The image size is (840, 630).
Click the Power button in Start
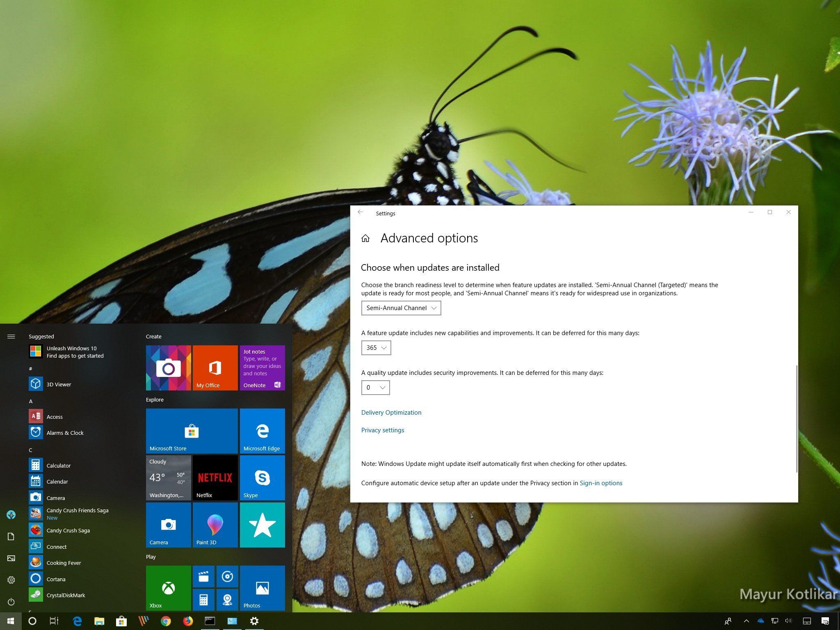click(x=11, y=602)
